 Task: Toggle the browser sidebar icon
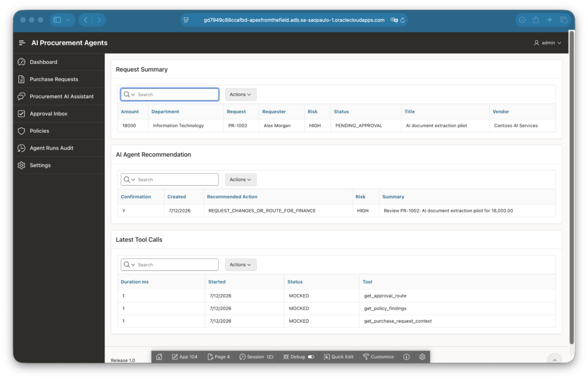click(x=57, y=20)
